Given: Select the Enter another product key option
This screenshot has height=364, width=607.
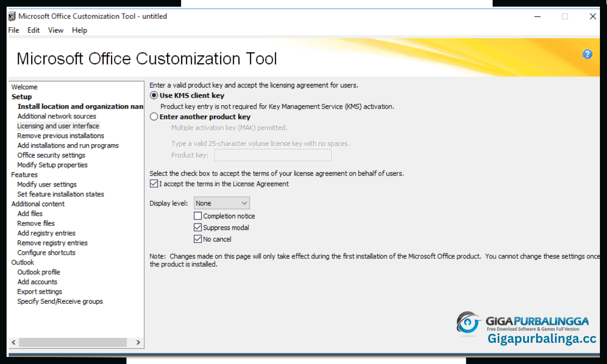Looking at the screenshot, I should 154,117.
